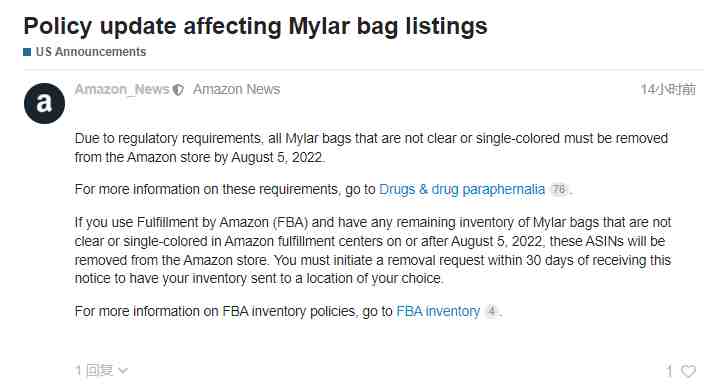Open the Drugs & drug paraphernalia link

pyautogui.click(x=462, y=189)
